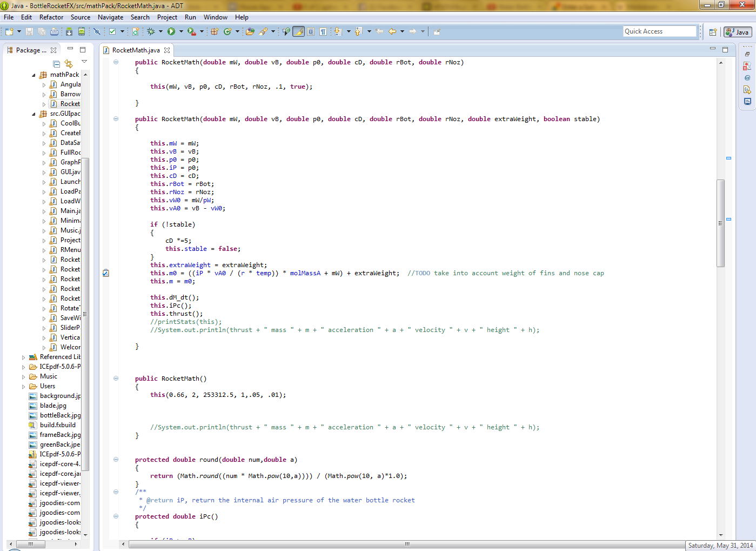Click in the Quick Access field
Image resolution: width=756 pixels, height=551 pixels.
click(660, 31)
